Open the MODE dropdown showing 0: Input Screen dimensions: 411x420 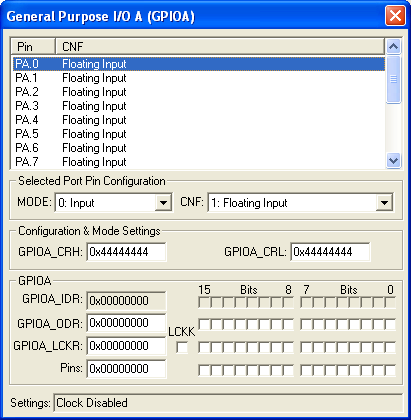[x=114, y=202]
